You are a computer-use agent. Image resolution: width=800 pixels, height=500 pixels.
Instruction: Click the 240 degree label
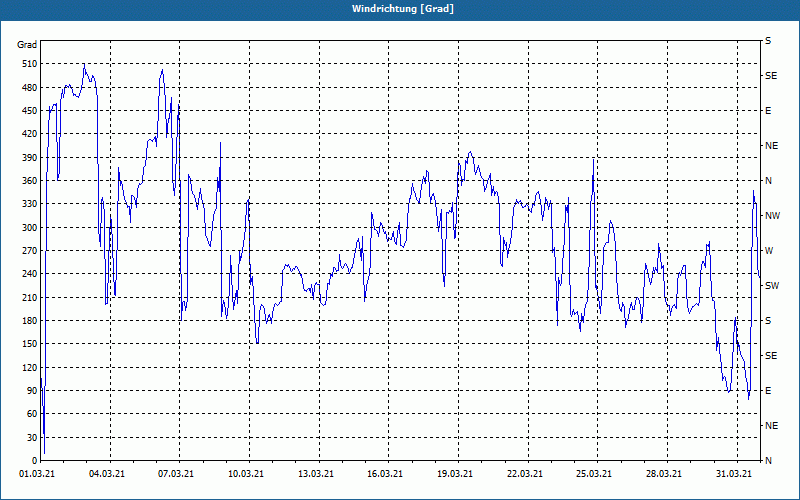click(x=29, y=274)
